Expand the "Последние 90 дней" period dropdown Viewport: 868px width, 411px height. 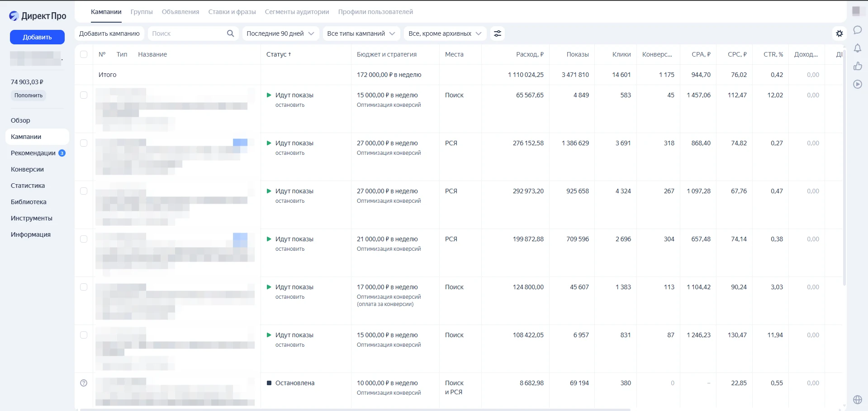280,33
